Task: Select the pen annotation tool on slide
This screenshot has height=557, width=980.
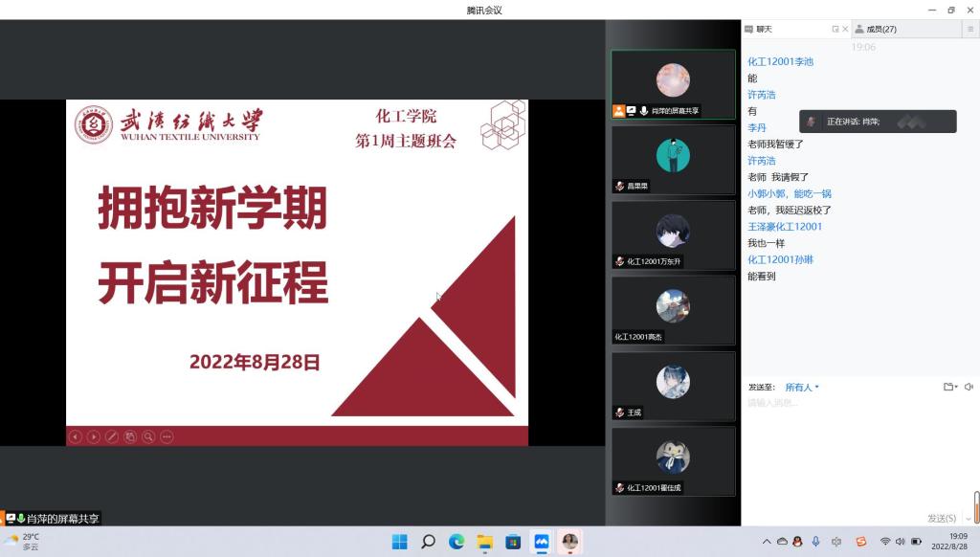Action: click(x=112, y=436)
